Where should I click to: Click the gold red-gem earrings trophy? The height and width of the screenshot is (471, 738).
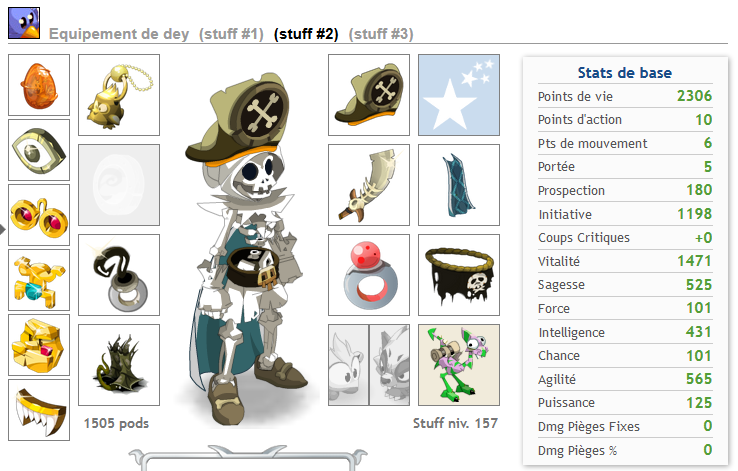[x=39, y=215]
